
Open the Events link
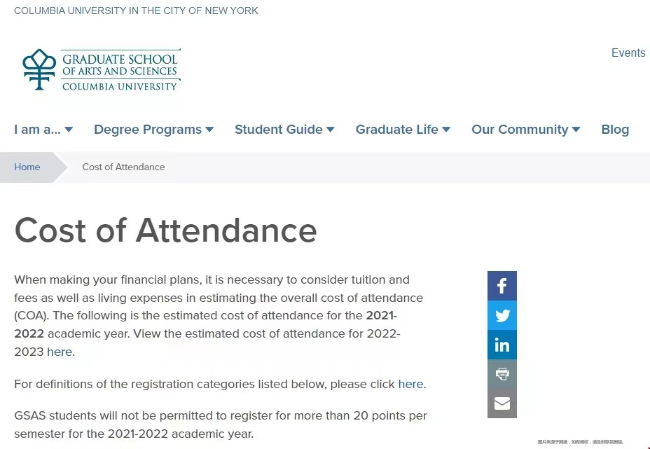(x=628, y=53)
